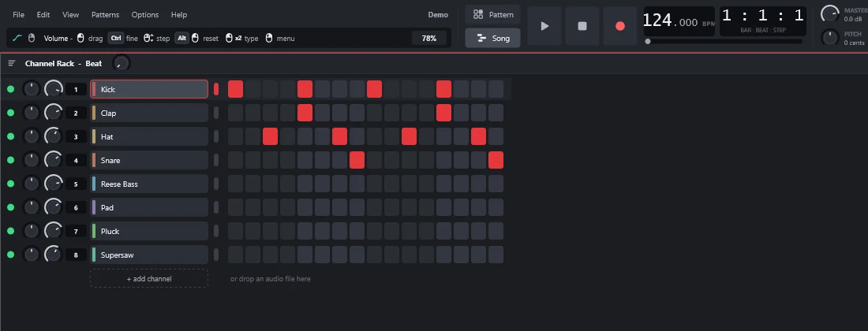The image size is (868, 331).
Task: Click the Hat channel volume knob
Action: 53,136
